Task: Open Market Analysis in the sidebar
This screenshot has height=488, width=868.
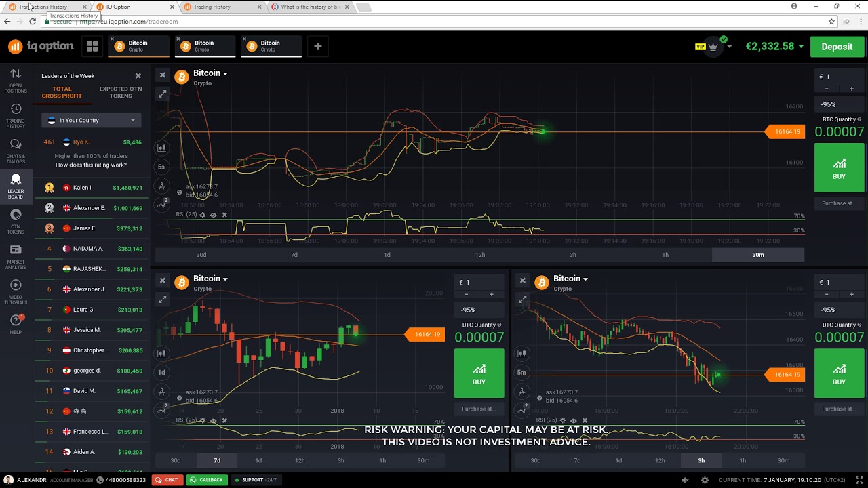Action: coord(16,257)
